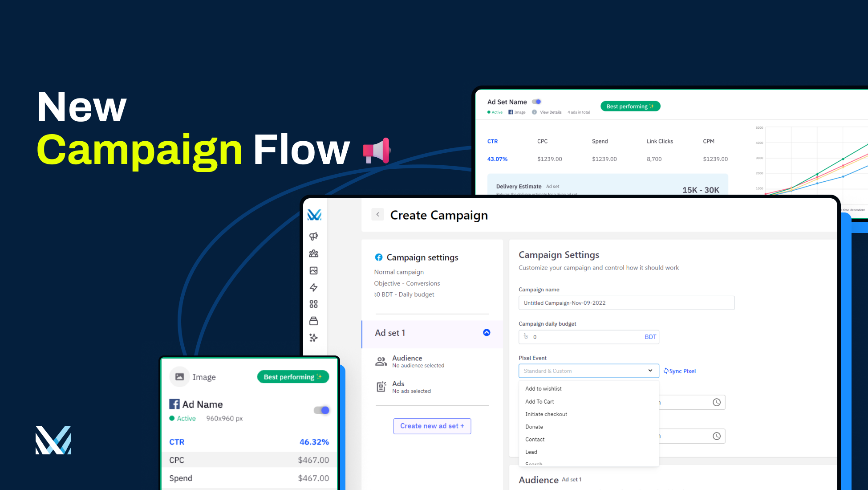Open the storage box sidebar icon

[314, 321]
